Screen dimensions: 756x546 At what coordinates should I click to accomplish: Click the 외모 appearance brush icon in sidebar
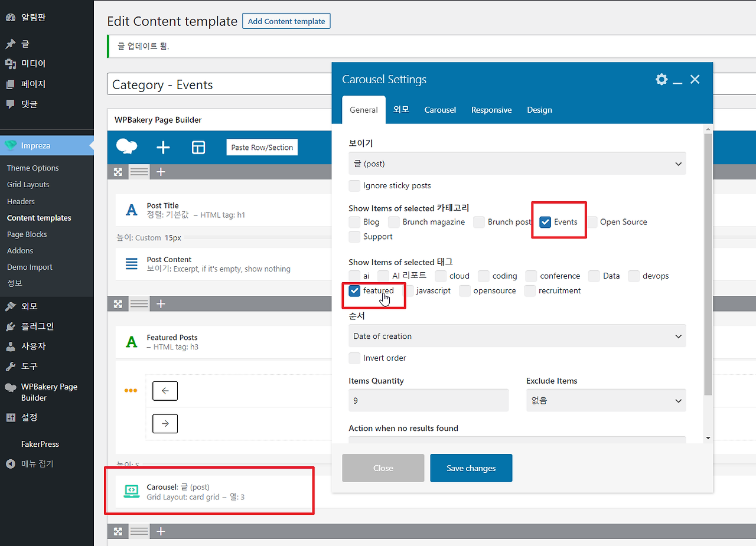[x=11, y=306]
